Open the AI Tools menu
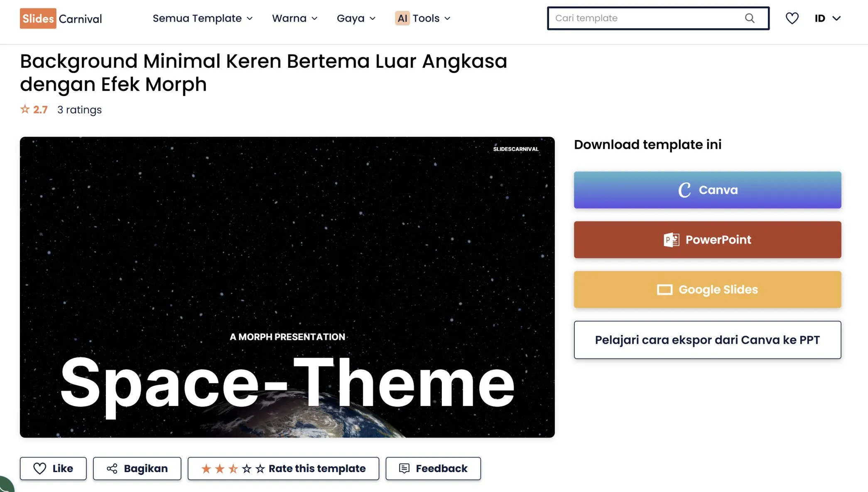868x492 pixels. [422, 18]
